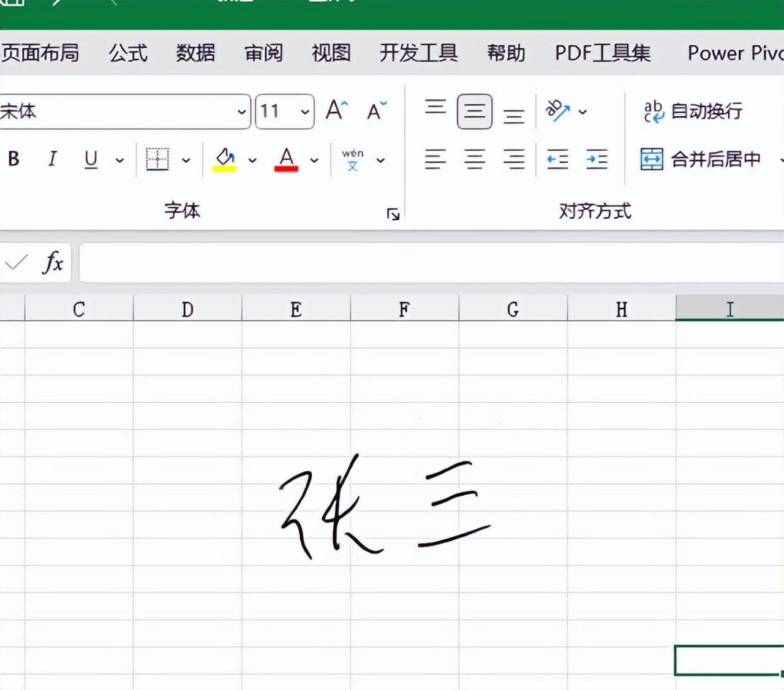Image resolution: width=784 pixels, height=690 pixels.
Task: Click the wén phonetic guide icon
Action: tap(353, 159)
